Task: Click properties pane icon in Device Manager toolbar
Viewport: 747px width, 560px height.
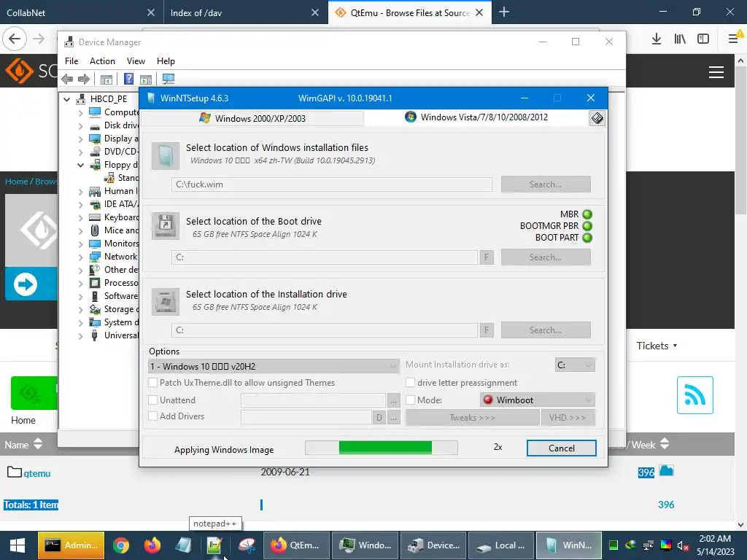Action: [x=146, y=79]
